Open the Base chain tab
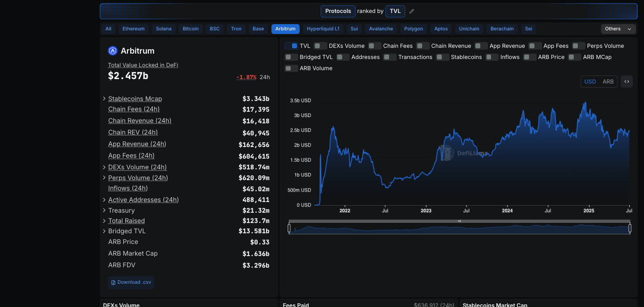This screenshot has width=644, height=307. coord(258,29)
